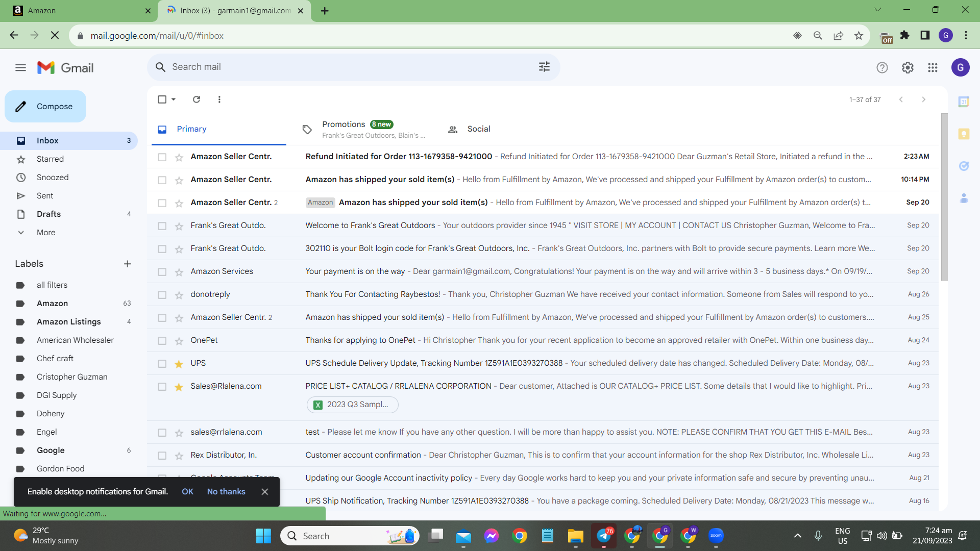
Task: Open Contacts side panel icon
Action: tap(964, 198)
